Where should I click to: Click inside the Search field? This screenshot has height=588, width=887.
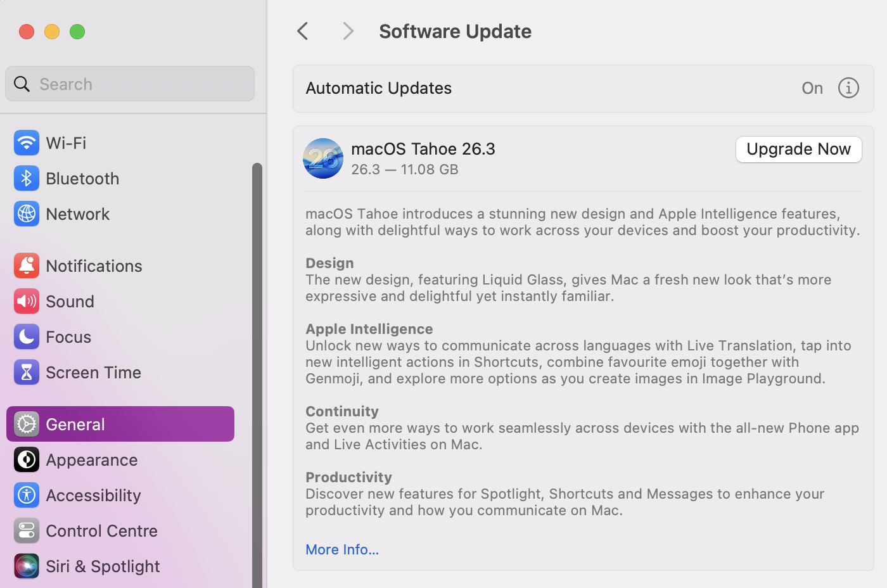129,84
